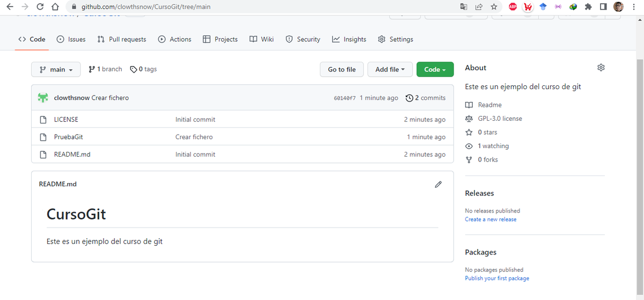Expand the main branch dropdown

point(56,69)
